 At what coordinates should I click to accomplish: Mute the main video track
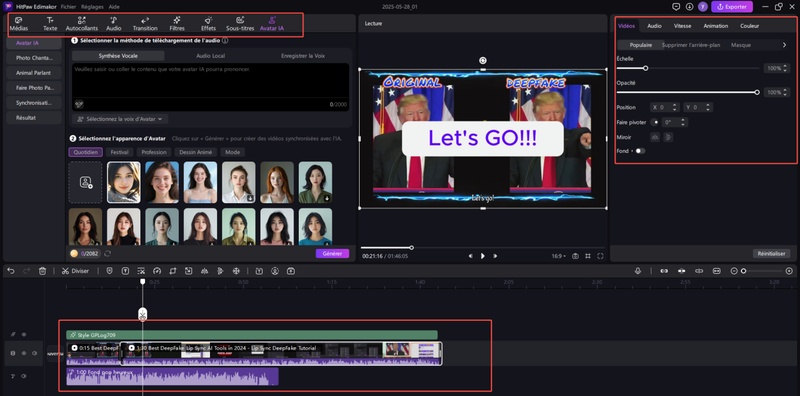point(34,353)
